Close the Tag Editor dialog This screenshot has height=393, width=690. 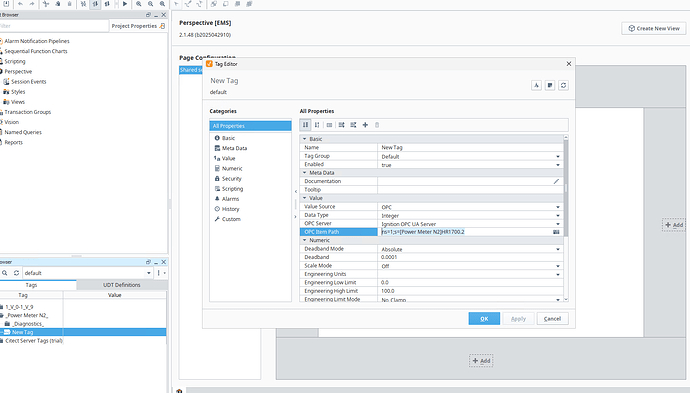[569, 64]
